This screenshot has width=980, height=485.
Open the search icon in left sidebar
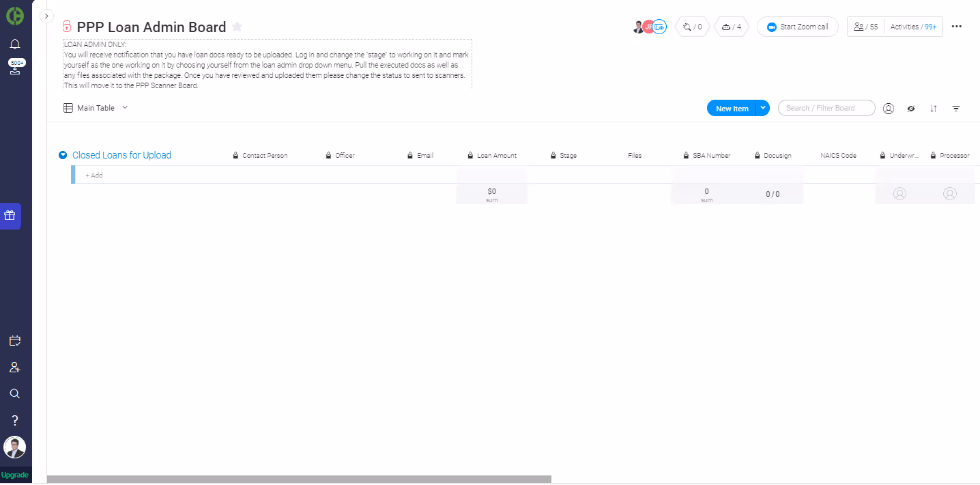pyautogui.click(x=15, y=394)
